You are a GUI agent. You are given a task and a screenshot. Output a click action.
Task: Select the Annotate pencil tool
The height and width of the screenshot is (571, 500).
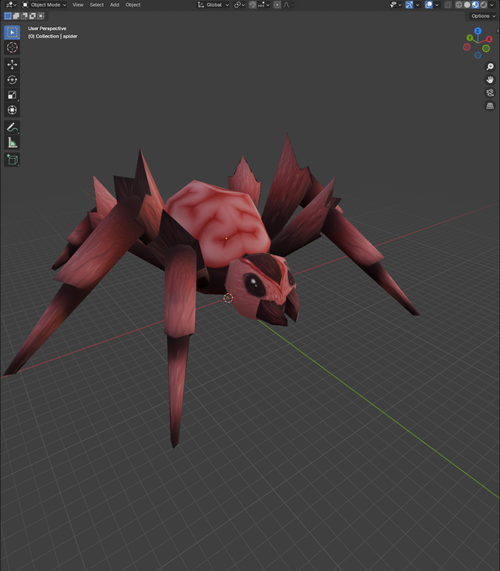[12, 127]
